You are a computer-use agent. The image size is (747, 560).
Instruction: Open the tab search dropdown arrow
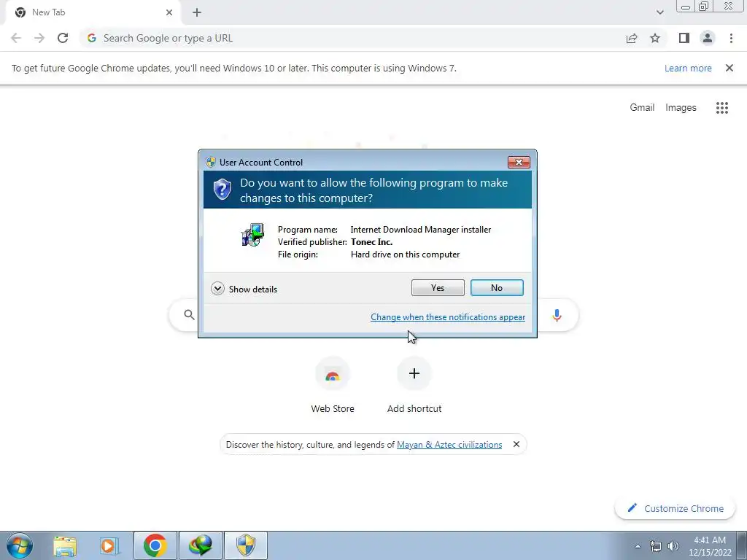click(659, 12)
